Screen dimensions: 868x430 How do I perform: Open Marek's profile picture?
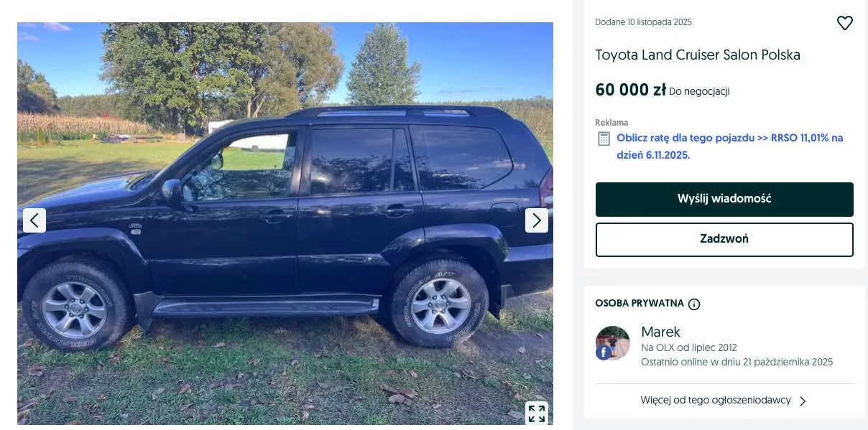point(613,343)
